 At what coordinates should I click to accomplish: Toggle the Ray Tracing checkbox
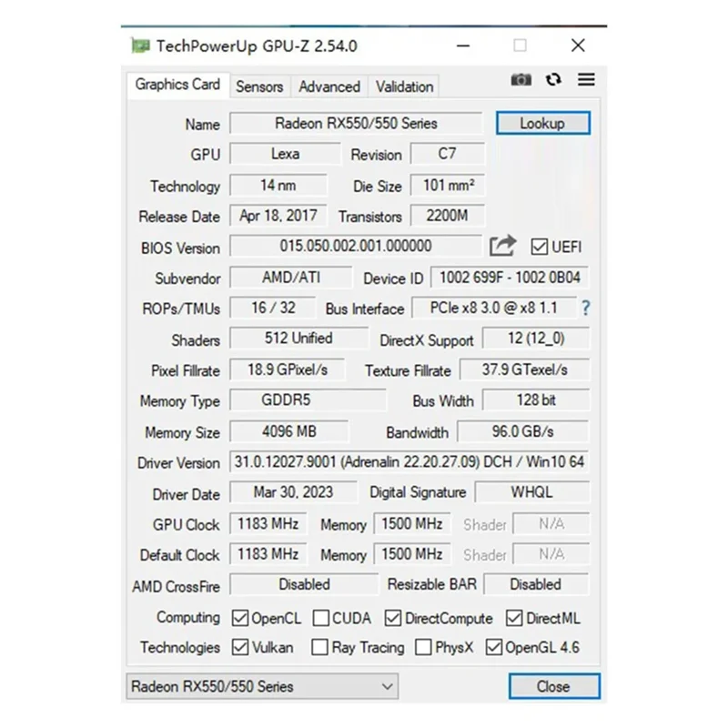[319, 647]
